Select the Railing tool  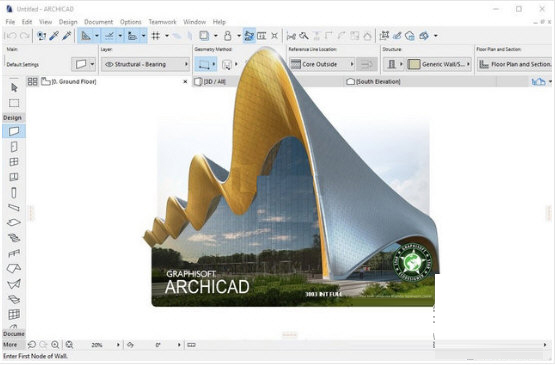(x=14, y=253)
